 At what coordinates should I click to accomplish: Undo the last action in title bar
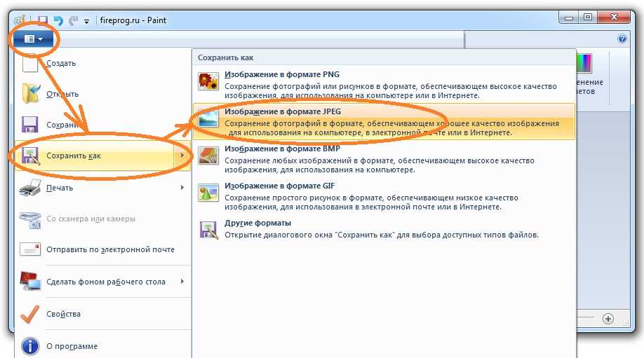tap(58, 20)
